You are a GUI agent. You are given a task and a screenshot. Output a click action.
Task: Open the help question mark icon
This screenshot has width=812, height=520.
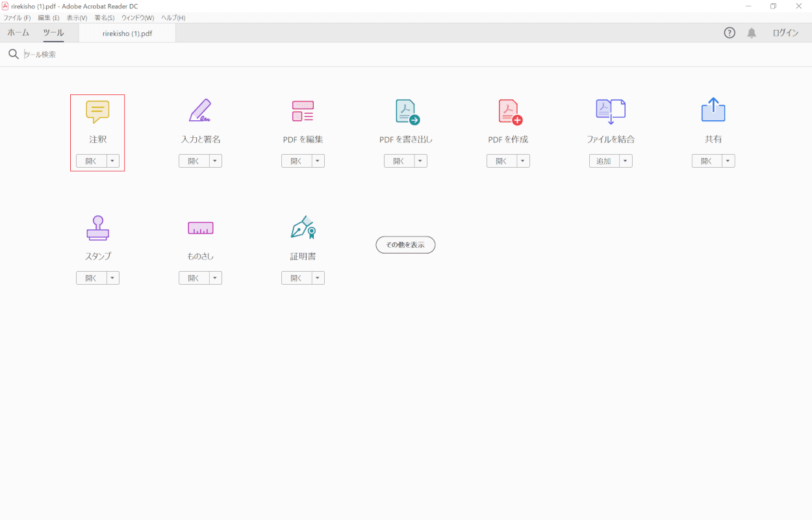(730, 33)
